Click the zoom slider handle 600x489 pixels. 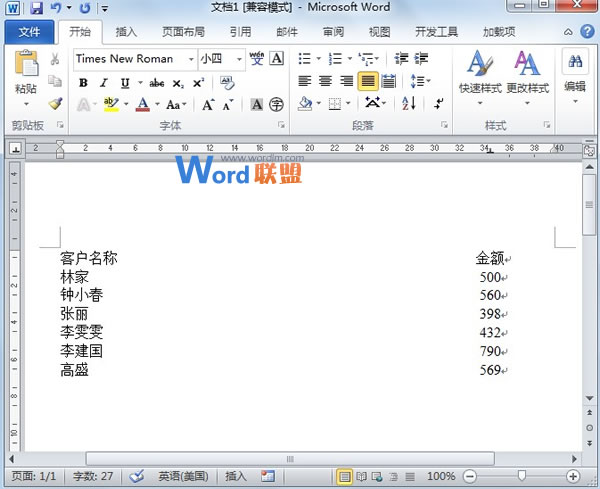click(521, 476)
